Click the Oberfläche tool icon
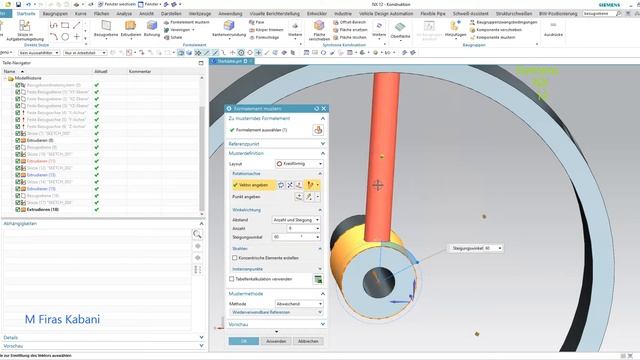Image resolution: width=640 pixels, height=360 pixels. (x=400, y=28)
